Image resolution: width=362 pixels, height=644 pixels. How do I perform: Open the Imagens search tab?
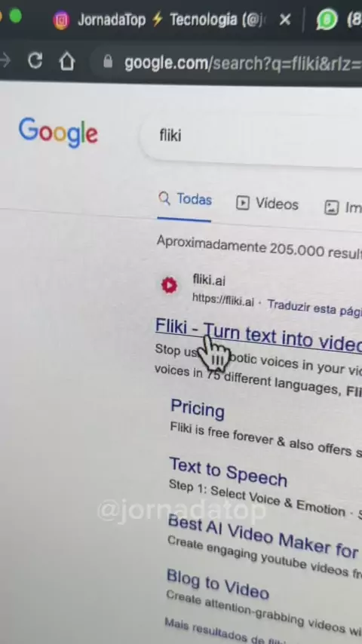pos(342,207)
